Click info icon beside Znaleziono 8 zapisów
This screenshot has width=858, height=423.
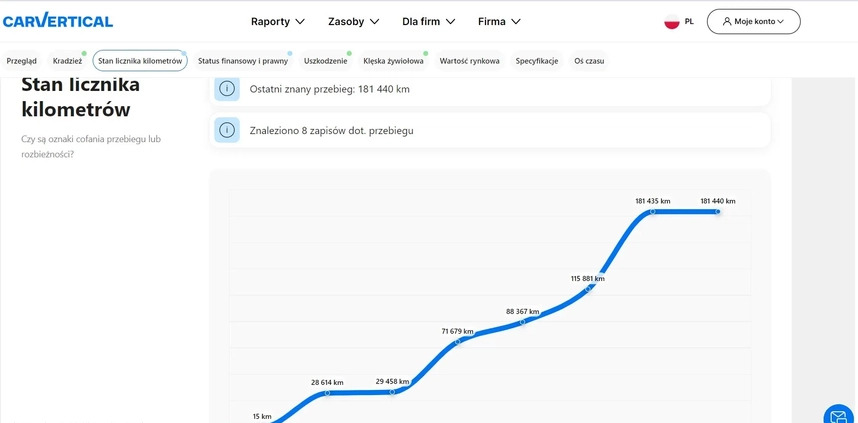pyautogui.click(x=227, y=130)
